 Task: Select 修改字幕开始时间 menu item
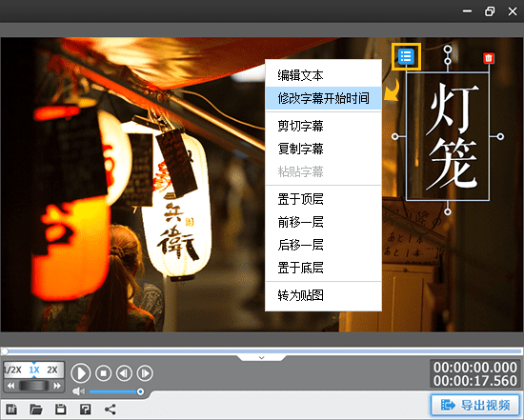click(x=323, y=98)
